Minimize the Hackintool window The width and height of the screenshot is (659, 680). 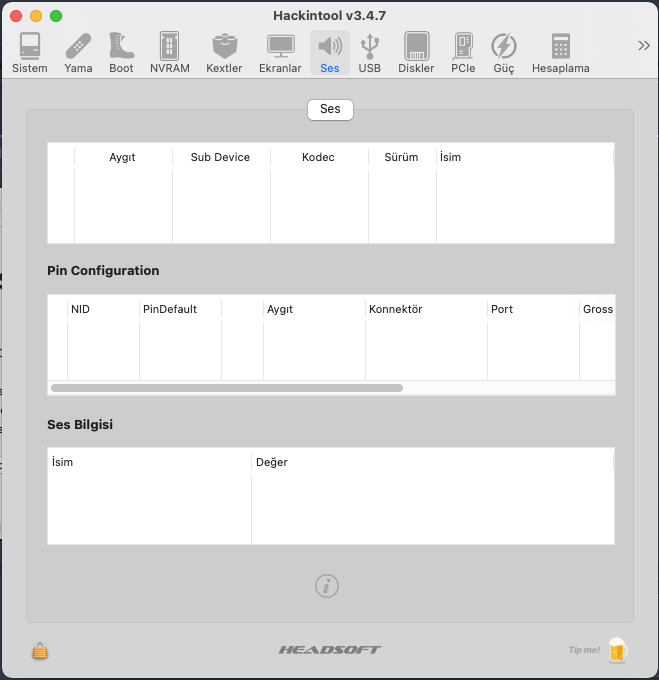click(x=36, y=16)
